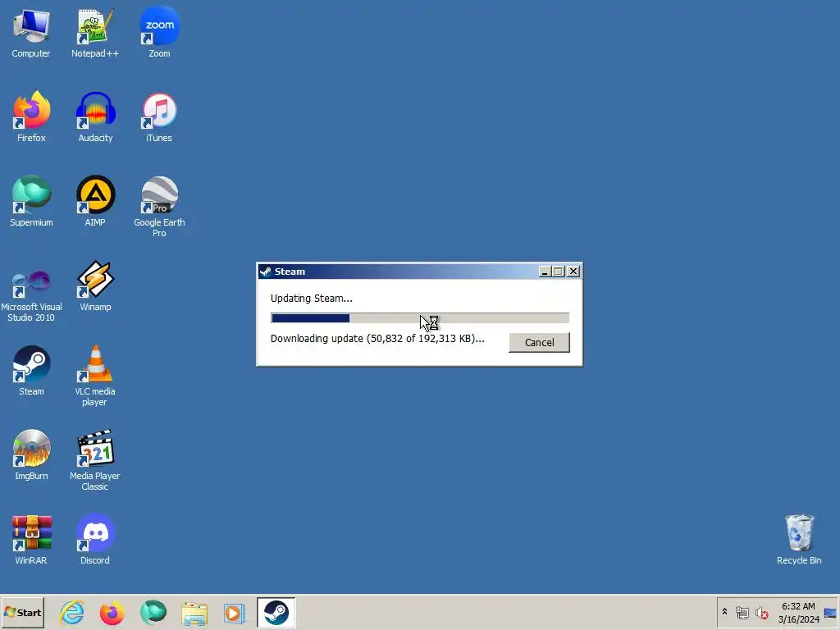Select the VLC media player shortcut

95,376
